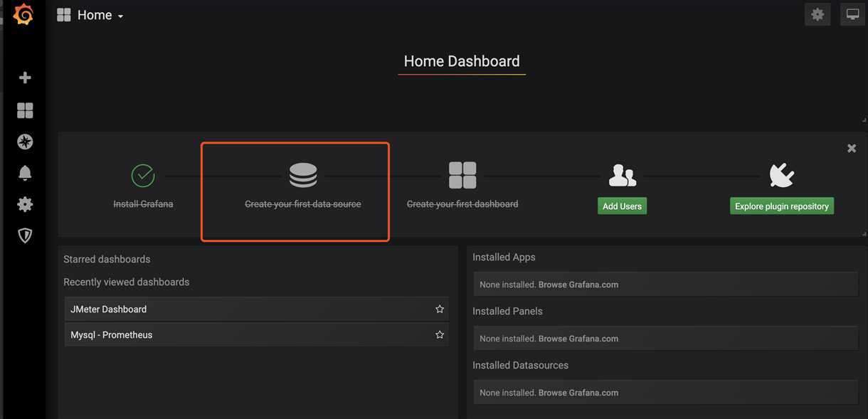Click Explore plugin repository button

click(782, 206)
